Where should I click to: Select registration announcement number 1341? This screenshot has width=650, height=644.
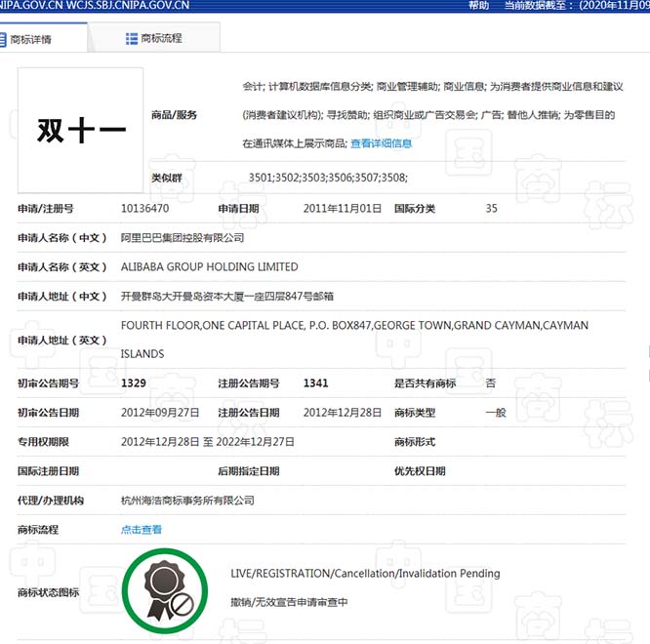coord(315,382)
